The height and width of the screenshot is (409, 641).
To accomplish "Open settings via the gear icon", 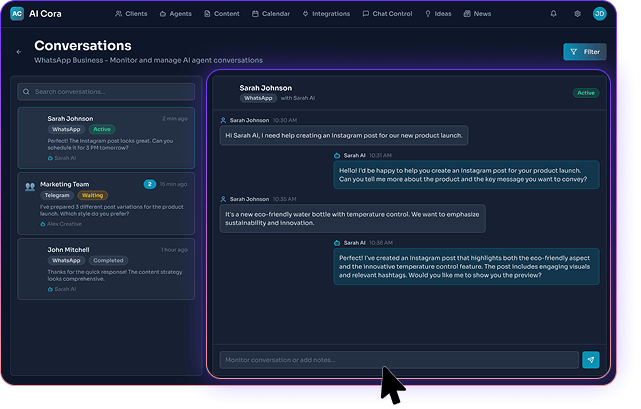I will tap(577, 14).
